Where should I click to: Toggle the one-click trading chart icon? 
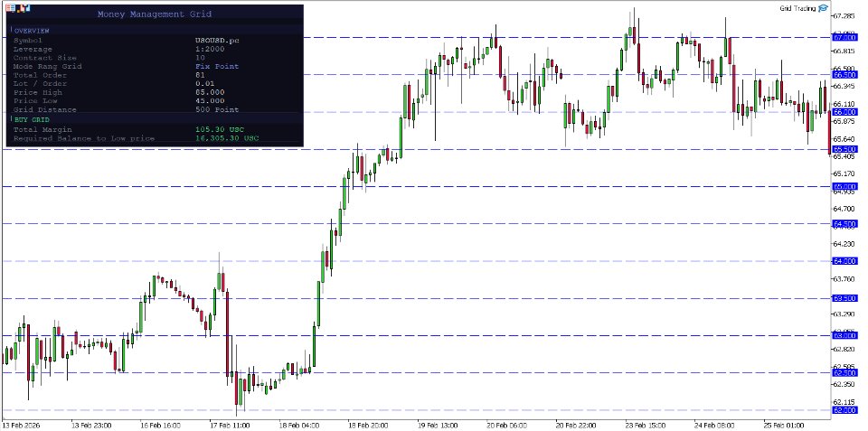click(x=24, y=8)
